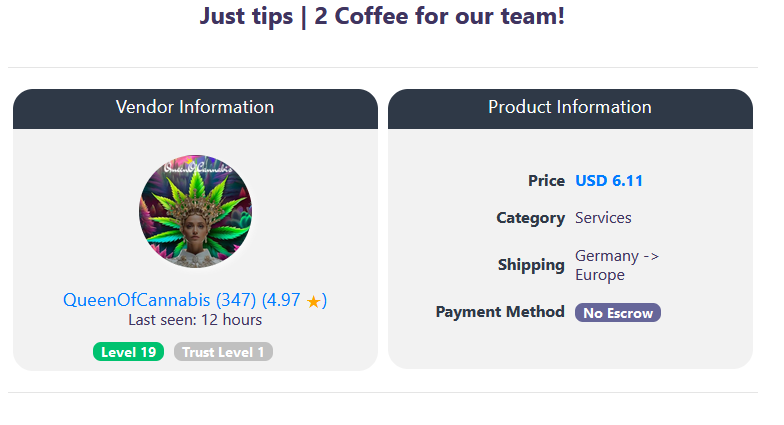Click the green Level 19 badge
Image resolution: width=784 pixels, height=425 pixels.
(x=129, y=352)
